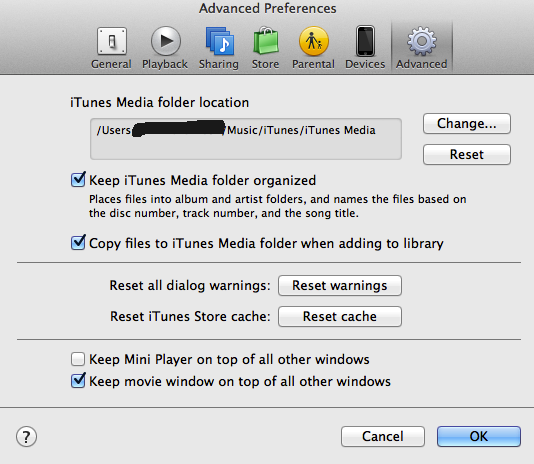Open the Devices iPhone icon pane
This screenshot has height=464, width=534.
pos(365,48)
